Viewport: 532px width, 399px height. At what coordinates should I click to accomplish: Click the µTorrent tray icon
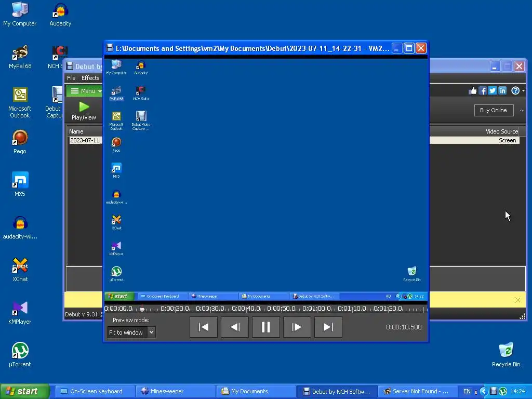[503, 392]
